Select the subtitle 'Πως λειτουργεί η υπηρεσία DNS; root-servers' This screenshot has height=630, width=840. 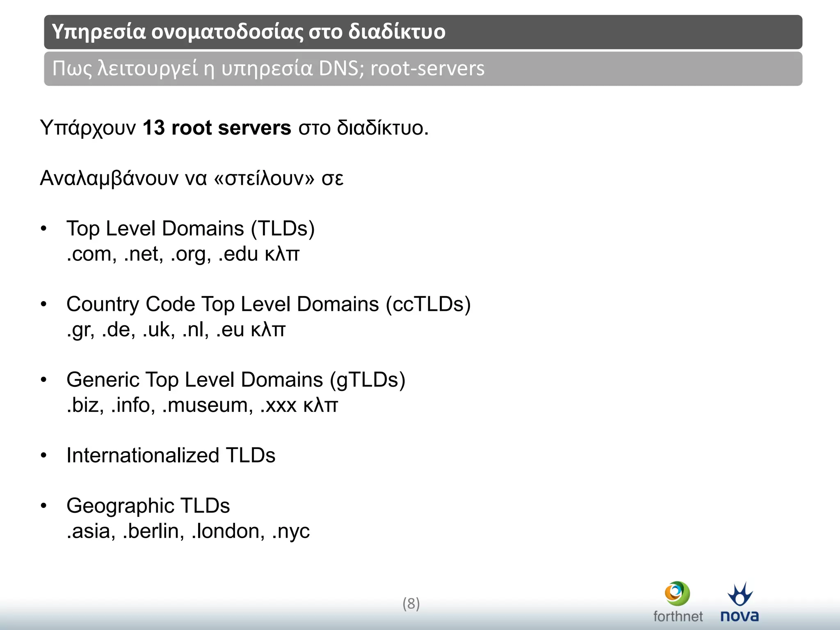click(x=268, y=68)
